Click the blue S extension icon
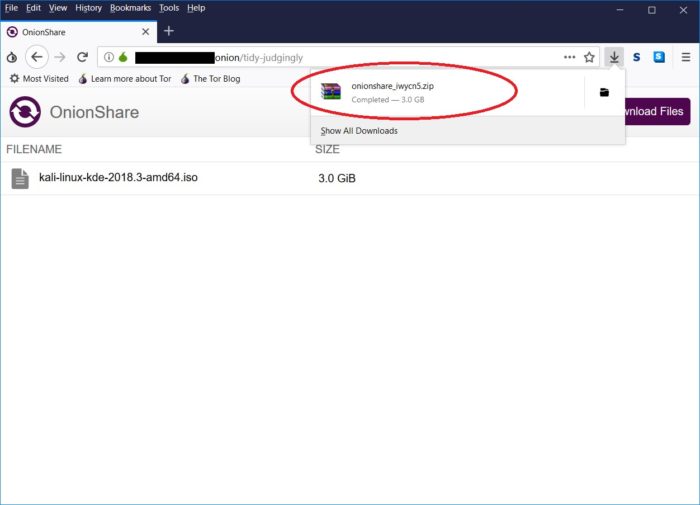This screenshot has height=505, width=700. click(x=659, y=57)
